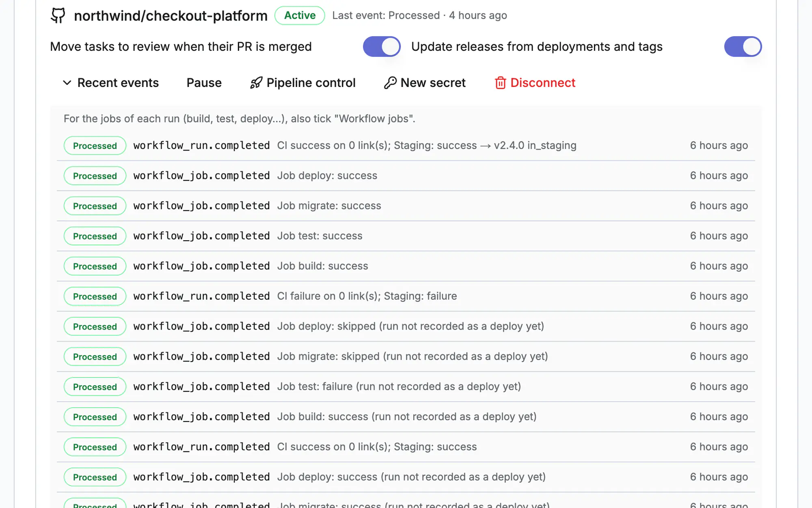Click the green Active status badge
The width and height of the screenshot is (812, 508).
pyautogui.click(x=300, y=15)
